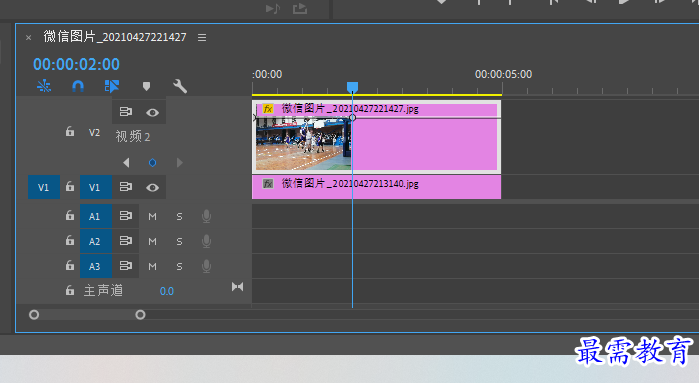Solo audio track A2
The image size is (699, 383).
click(179, 242)
